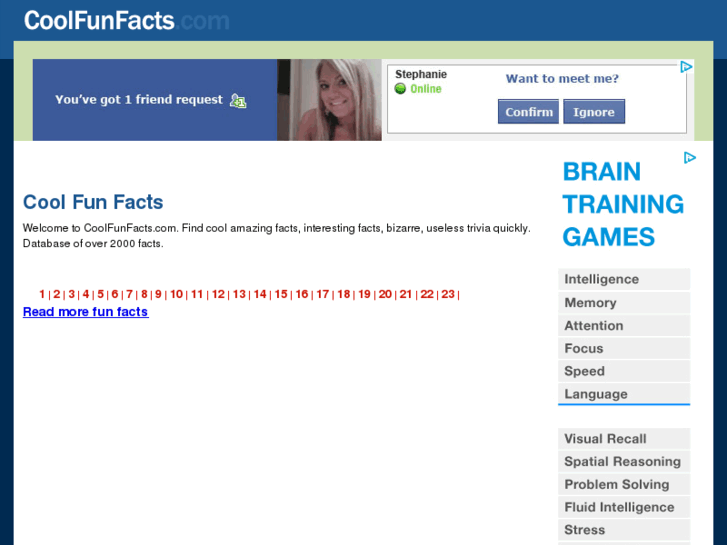Click the name Stephanie in the ad
Viewport: 727px width, 545px height.
click(x=421, y=74)
